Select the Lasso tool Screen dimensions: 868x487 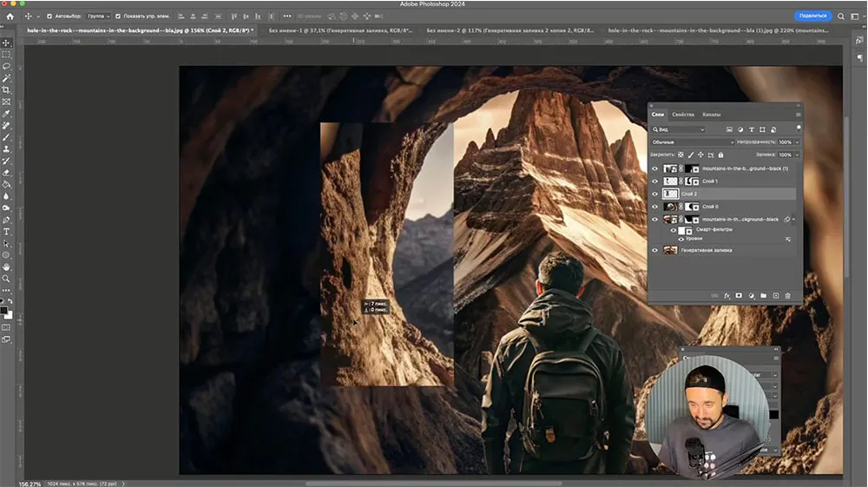6,66
